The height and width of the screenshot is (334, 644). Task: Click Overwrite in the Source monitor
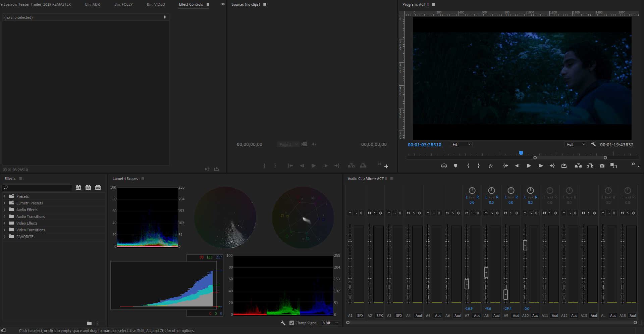click(x=363, y=166)
